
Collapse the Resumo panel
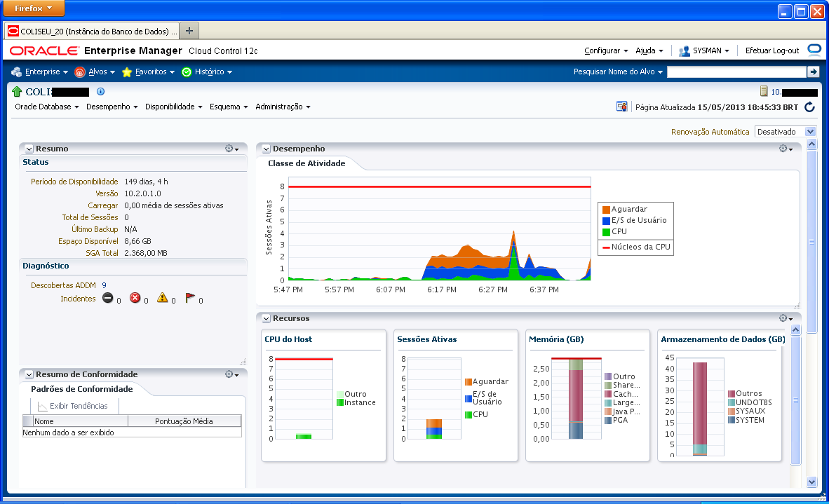pyautogui.click(x=29, y=149)
